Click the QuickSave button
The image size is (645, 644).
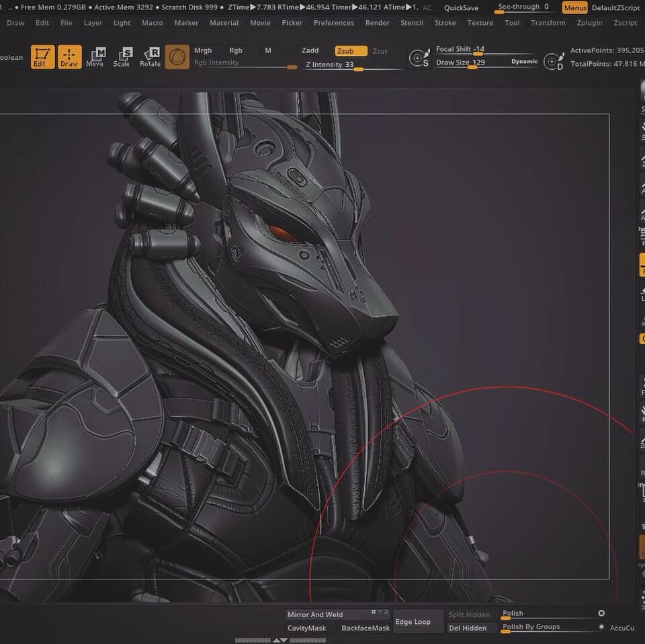[461, 8]
